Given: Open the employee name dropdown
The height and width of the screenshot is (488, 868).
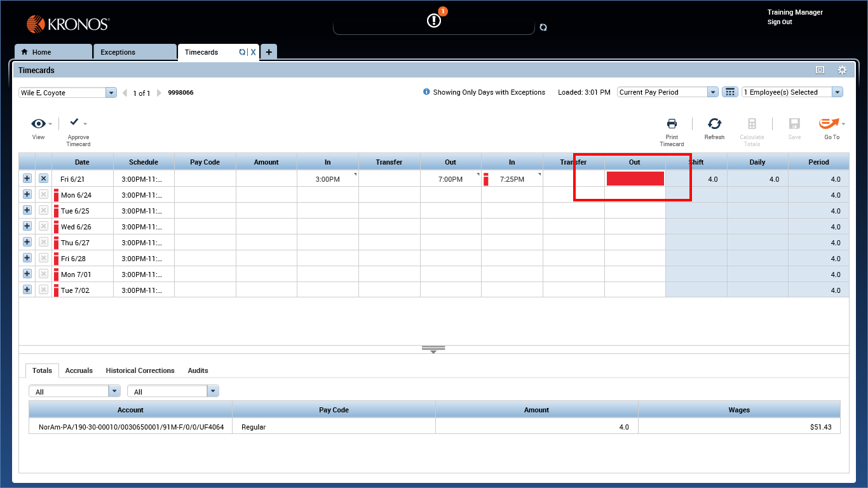Looking at the screenshot, I should 111,92.
